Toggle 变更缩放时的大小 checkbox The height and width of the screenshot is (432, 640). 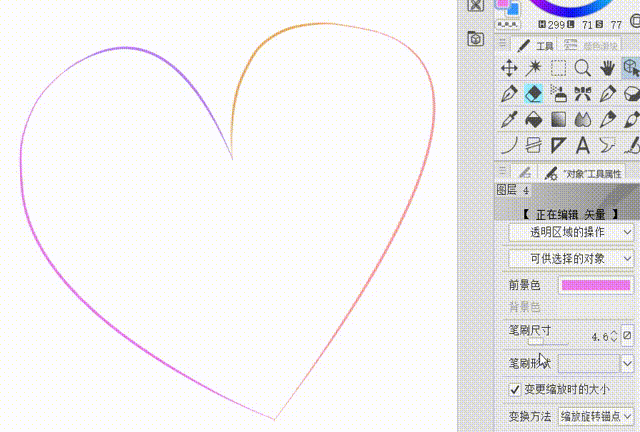tap(515, 389)
